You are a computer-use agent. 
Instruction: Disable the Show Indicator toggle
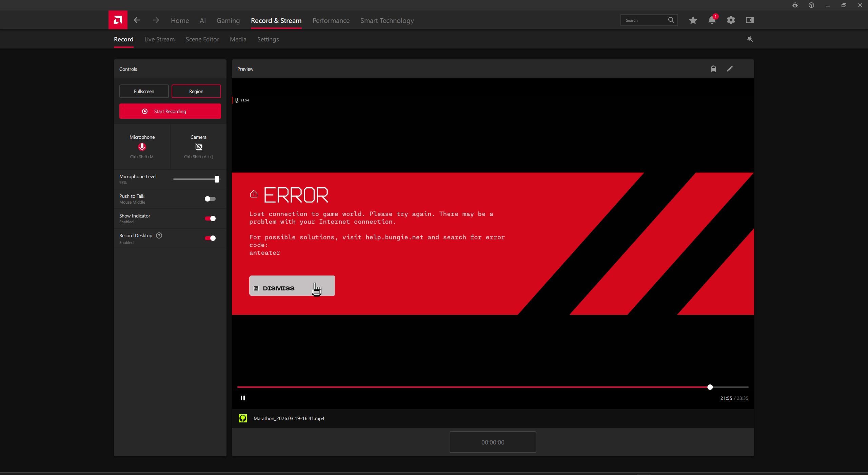[x=210, y=218]
